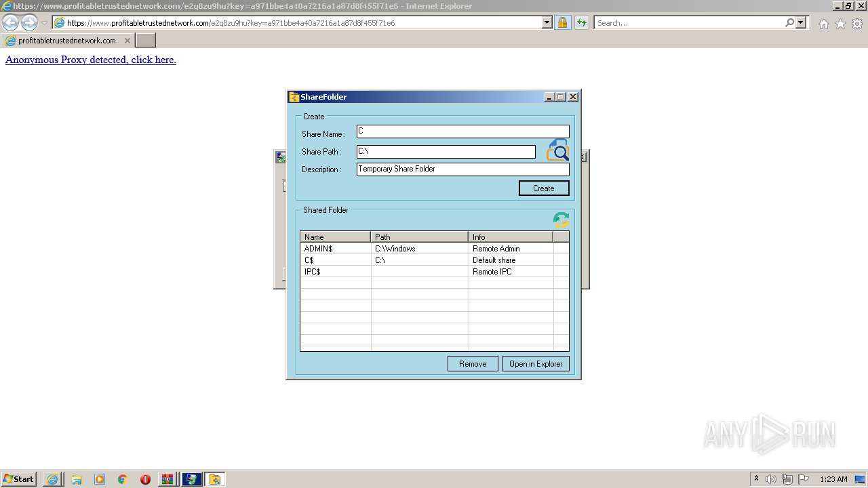Click the Remote Admin info cell
Screen dimensions: 868x488
[x=496, y=249]
